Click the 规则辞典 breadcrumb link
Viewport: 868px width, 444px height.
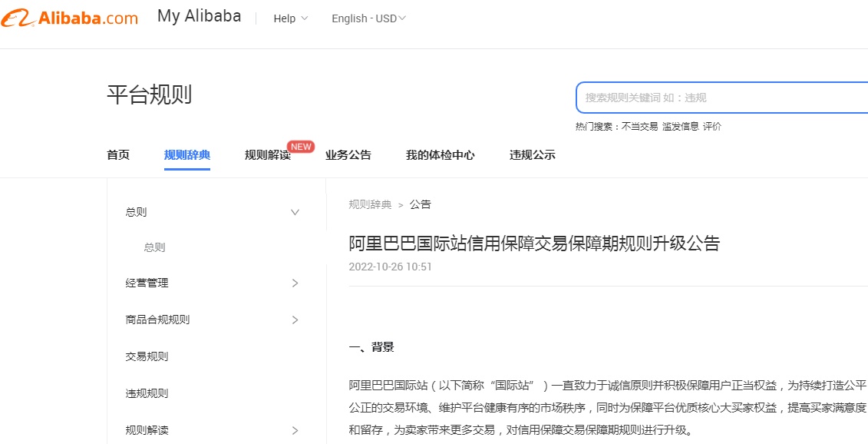(x=370, y=204)
